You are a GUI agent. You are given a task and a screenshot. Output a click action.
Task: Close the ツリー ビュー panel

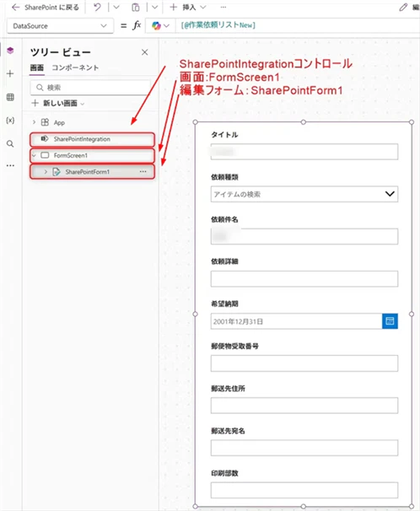145,52
